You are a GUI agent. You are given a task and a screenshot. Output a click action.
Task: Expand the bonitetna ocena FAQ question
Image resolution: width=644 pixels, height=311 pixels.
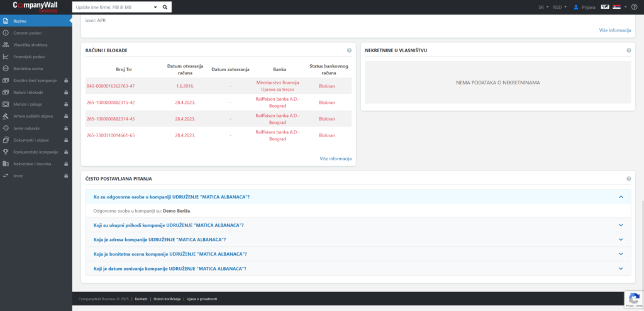point(620,254)
